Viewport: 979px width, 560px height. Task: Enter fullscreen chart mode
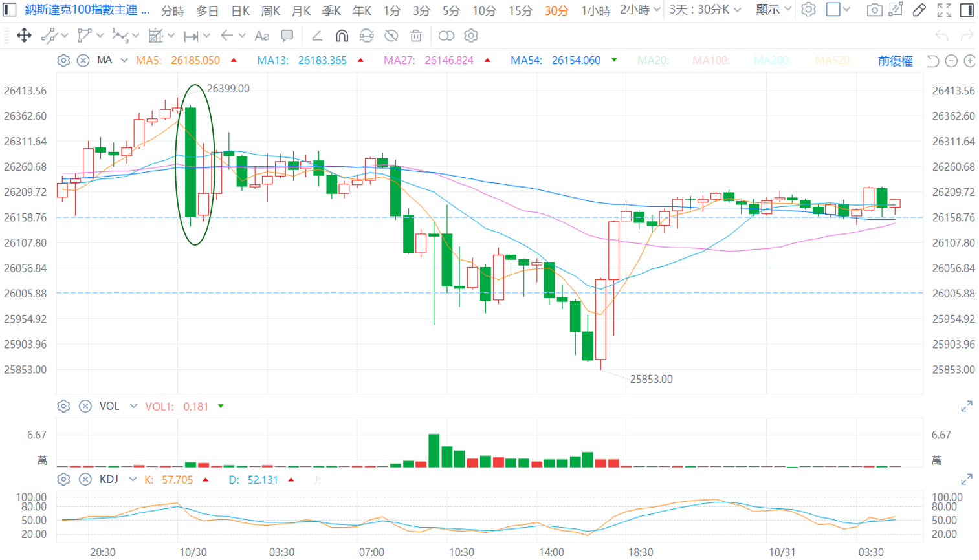click(x=944, y=10)
